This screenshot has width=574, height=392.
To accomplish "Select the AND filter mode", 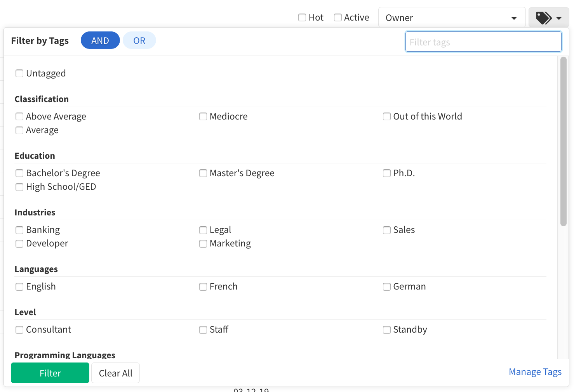I will 100,40.
